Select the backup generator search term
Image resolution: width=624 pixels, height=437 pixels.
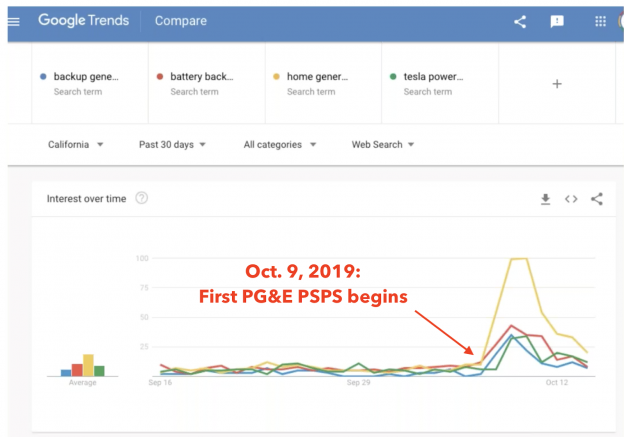click(x=90, y=84)
